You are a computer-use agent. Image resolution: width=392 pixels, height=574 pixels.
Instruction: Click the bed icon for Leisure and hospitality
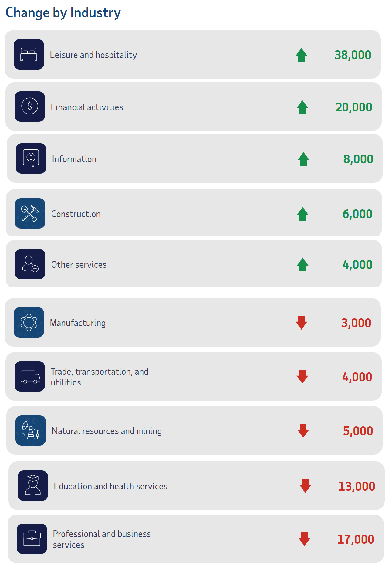29,54
